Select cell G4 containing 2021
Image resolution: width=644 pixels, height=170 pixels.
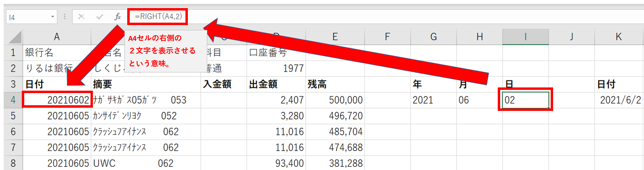coord(433,100)
